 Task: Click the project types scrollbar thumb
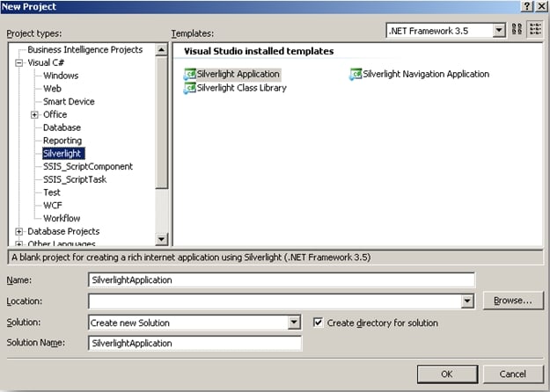[x=161, y=122]
